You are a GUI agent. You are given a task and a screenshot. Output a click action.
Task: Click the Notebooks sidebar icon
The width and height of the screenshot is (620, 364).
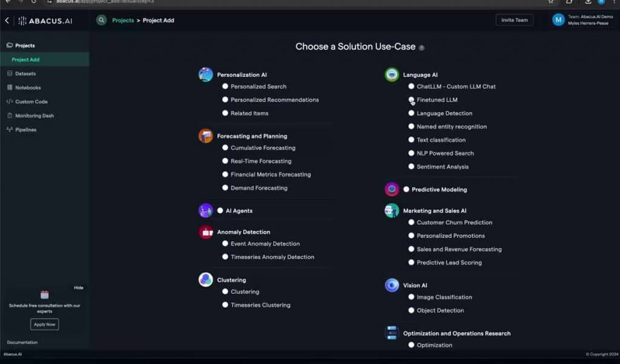click(x=10, y=88)
